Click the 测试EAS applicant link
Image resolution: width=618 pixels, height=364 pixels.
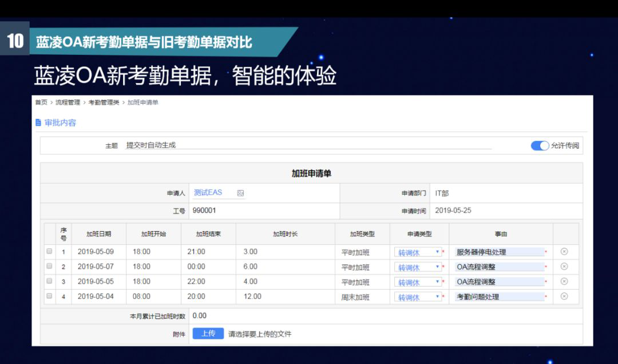point(208,193)
